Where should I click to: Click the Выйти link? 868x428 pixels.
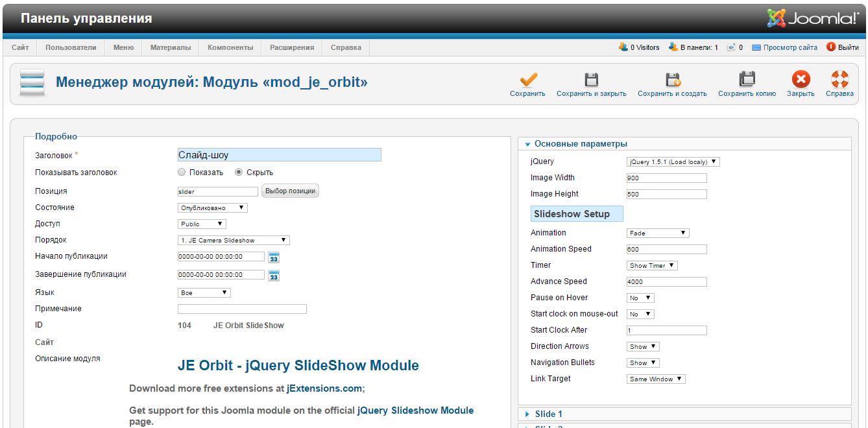coord(849,47)
